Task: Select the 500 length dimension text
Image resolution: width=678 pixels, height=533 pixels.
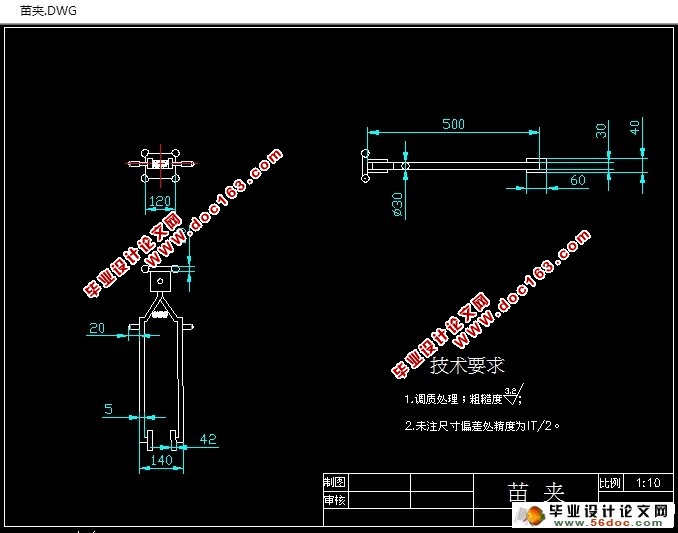Action: (x=453, y=124)
